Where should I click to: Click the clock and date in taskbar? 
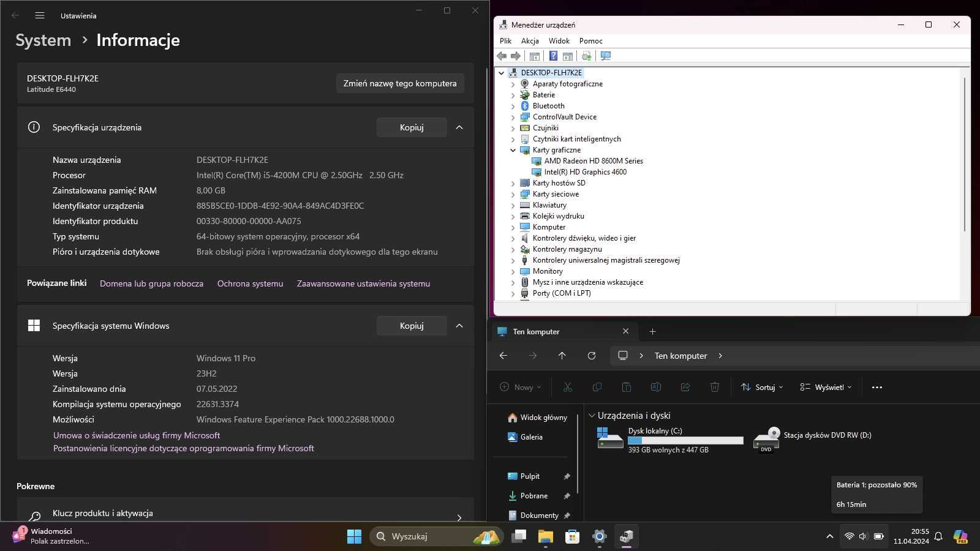coord(911,536)
